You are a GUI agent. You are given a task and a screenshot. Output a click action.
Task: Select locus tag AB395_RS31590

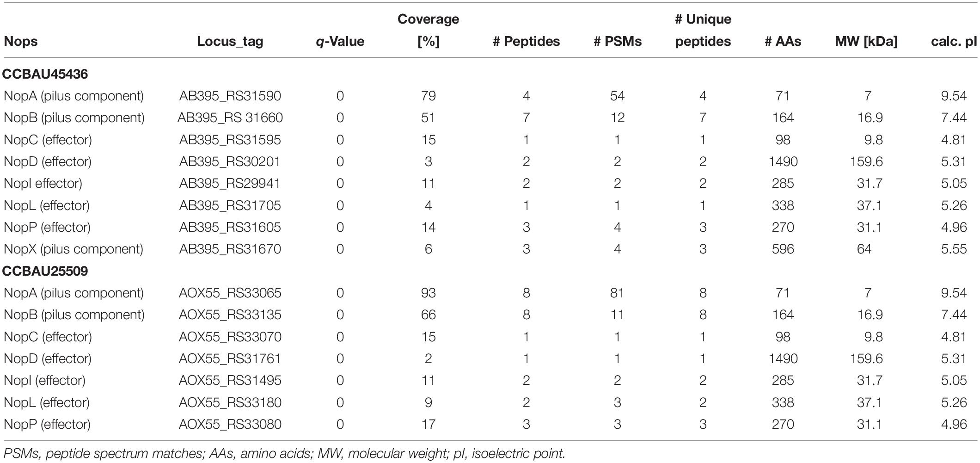point(230,96)
